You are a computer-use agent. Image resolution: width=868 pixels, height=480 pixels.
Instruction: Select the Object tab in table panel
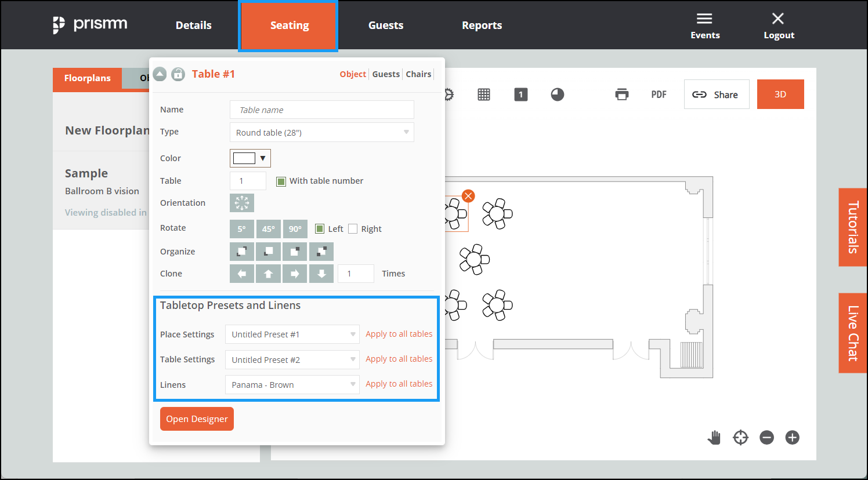coord(353,74)
